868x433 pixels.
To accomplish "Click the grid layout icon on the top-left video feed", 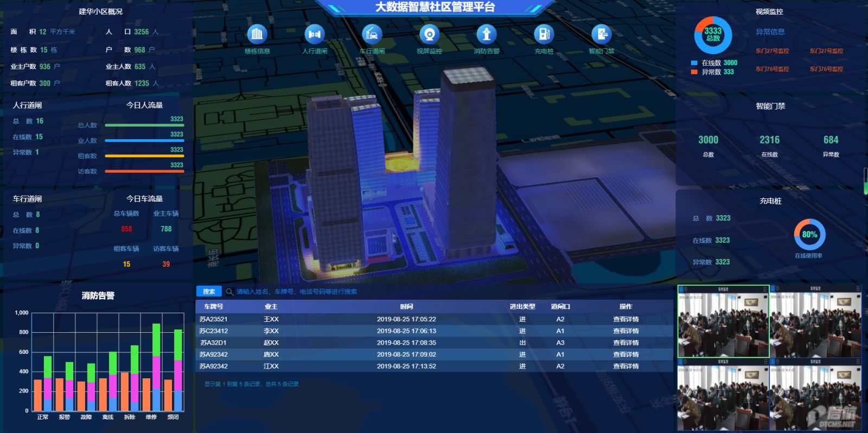I will pos(682,289).
